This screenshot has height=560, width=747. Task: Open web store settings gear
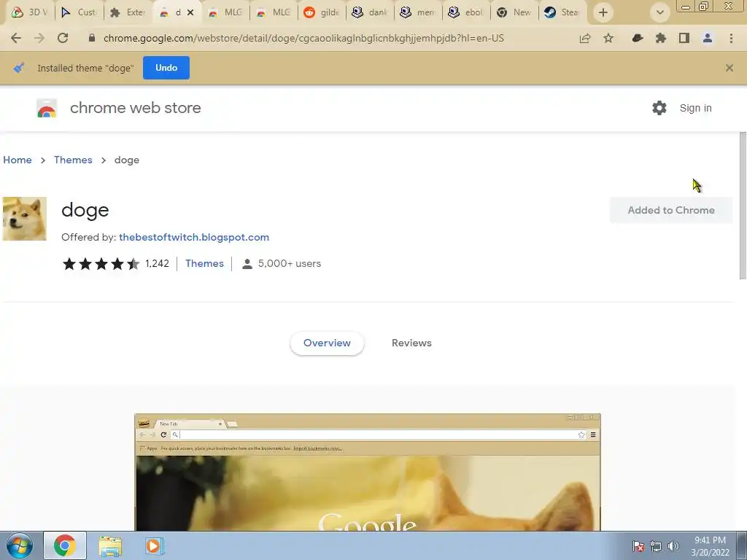pyautogui.click(x=659, y=108)
